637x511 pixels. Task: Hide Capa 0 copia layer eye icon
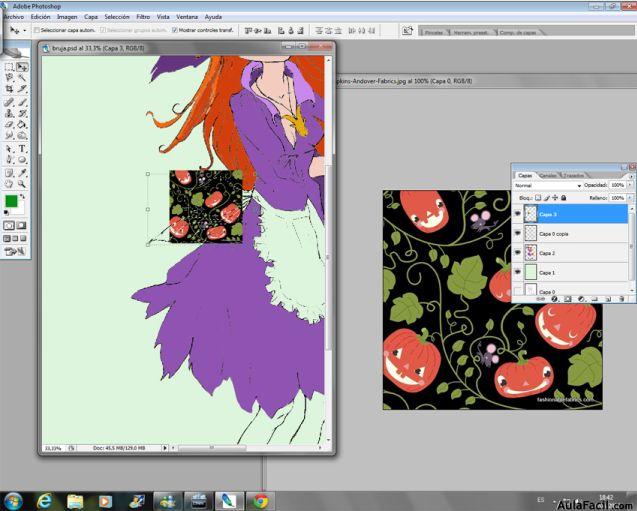[x=518, y=233]
